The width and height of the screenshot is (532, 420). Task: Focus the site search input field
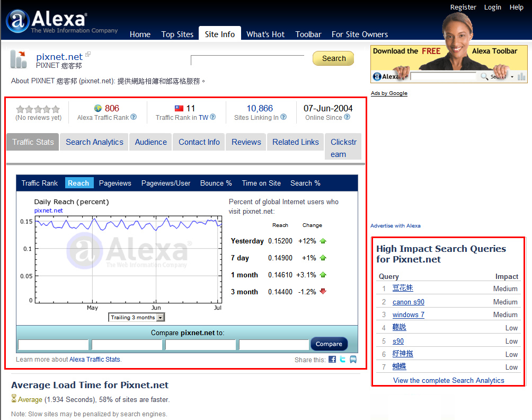tap(247, 60)
